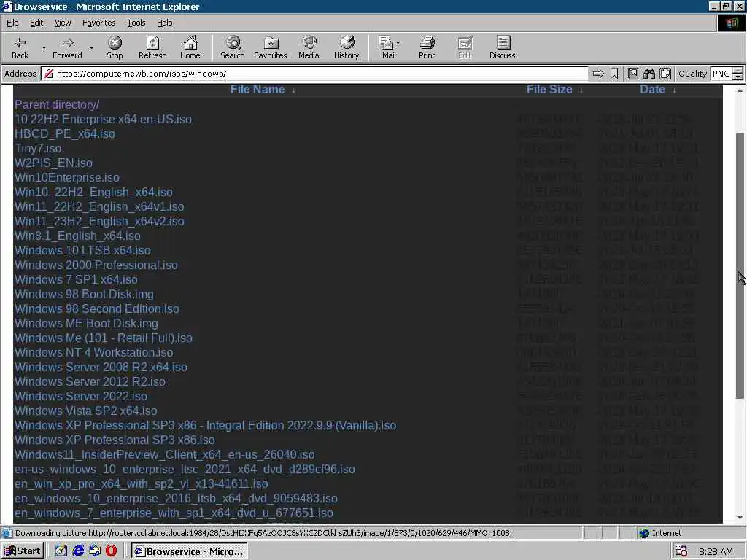Download Tiny7.iso
Viewport: 747px width, 560px height.
(x=38, y=149)
